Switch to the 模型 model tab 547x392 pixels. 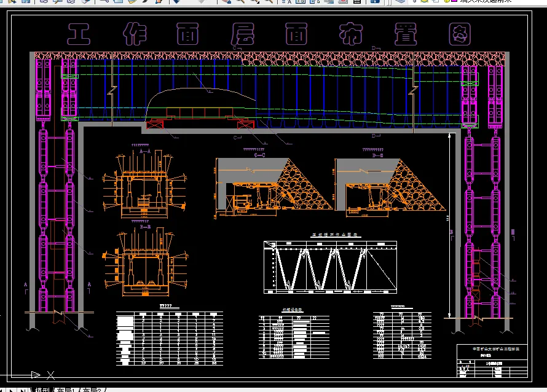(x=42, y=390)
